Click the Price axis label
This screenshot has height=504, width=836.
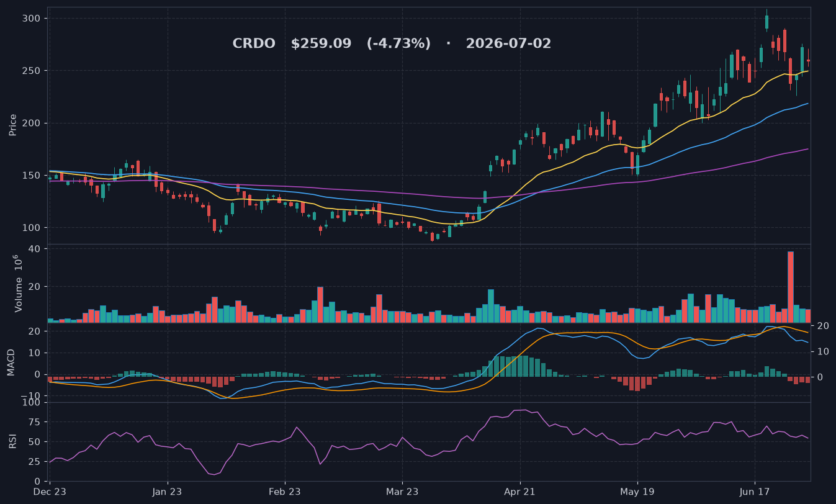(13, 125)
